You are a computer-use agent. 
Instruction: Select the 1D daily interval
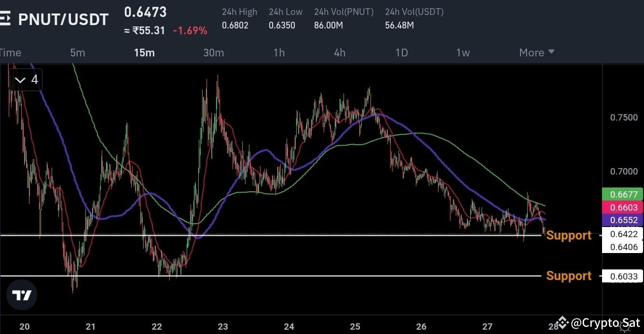[401, 53]
